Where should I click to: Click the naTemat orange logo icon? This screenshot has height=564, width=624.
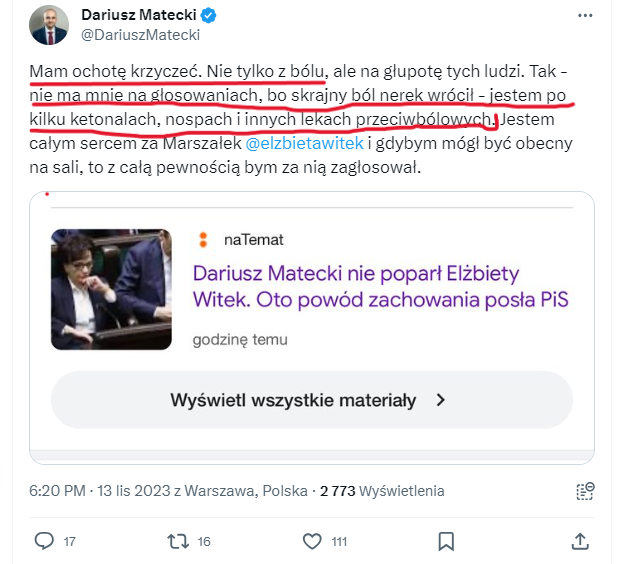[203, 240]
